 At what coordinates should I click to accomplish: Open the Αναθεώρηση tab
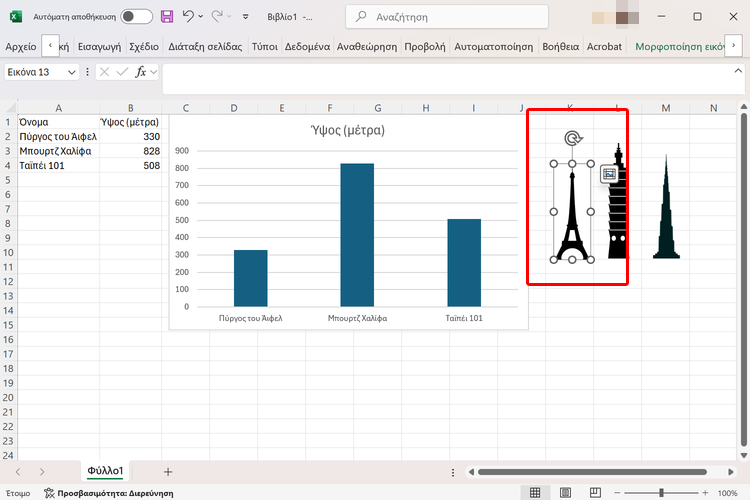pos(366,46)
